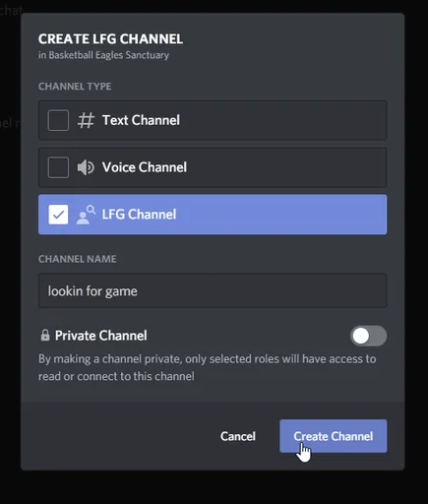Image resolution: width=428 pixels, height=504 pixels.
Task: Click the CHANNEL TYPE heading label
Action: click(75, 87)
